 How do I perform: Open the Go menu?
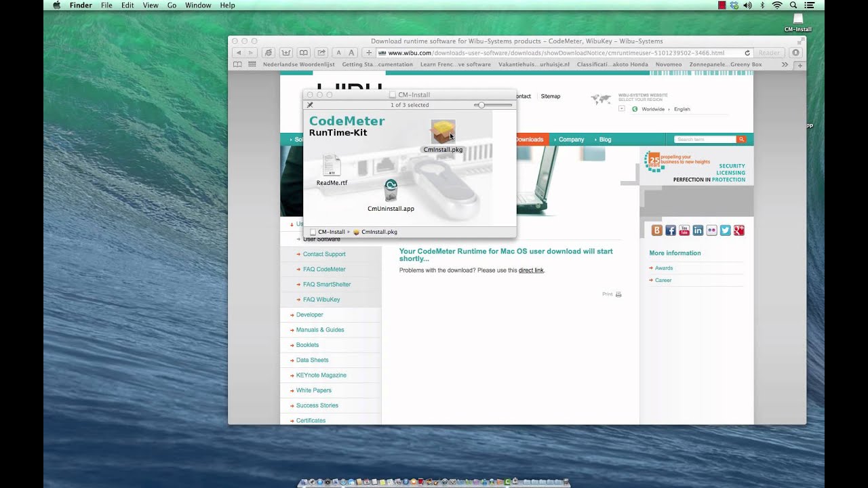click(172, 5)
